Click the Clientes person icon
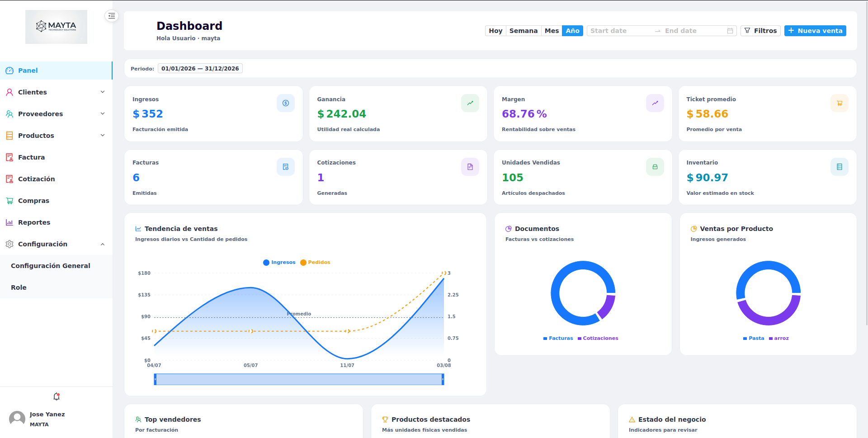The height and width of the screenshot is (438, 868). point(9,92)
